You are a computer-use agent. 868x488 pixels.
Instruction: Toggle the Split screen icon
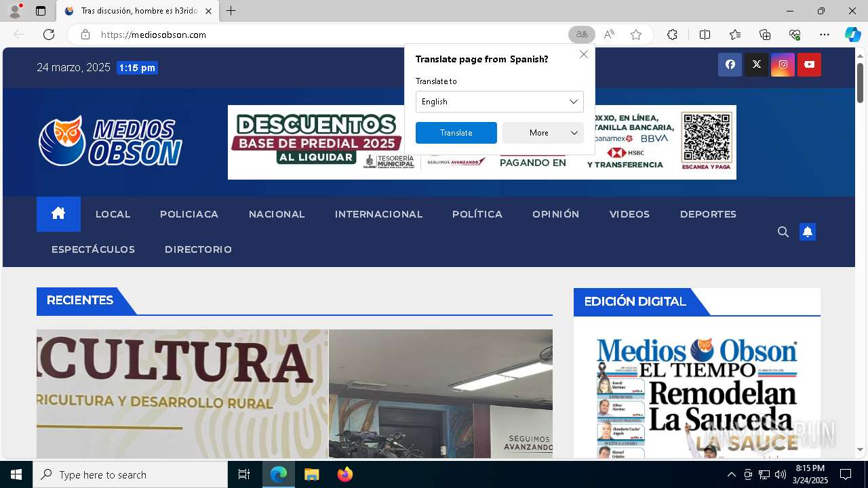pyautogui.click(x=705, y=35)
